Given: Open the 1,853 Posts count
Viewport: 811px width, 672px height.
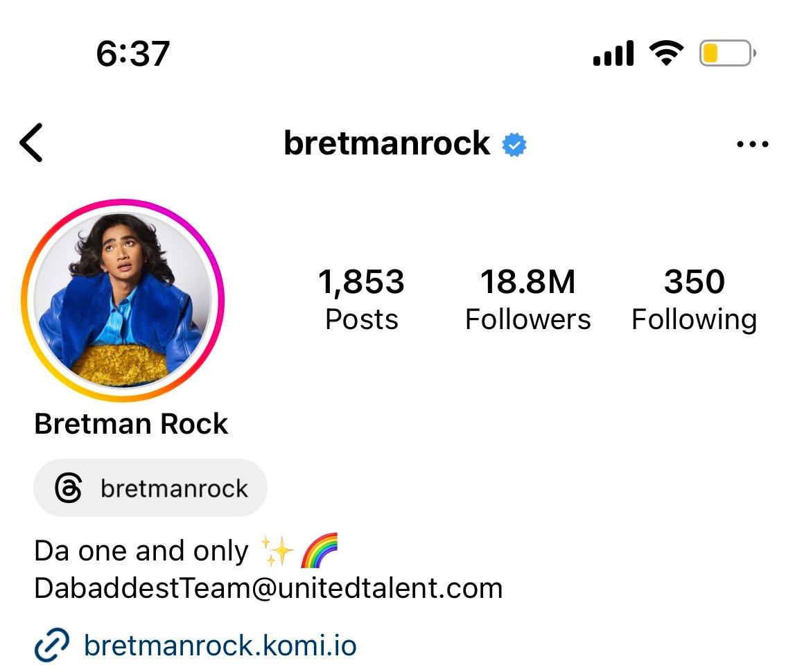Looking at the screenshot, I should coord(362,299).
